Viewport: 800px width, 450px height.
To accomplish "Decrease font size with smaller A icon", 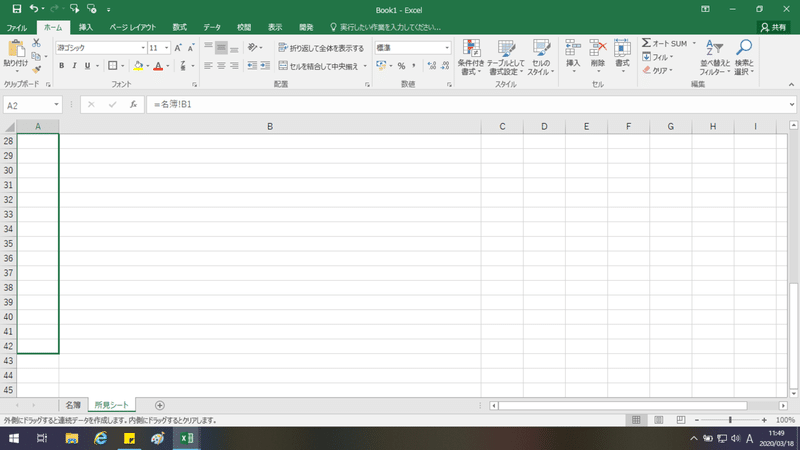I will click(191, 48).
